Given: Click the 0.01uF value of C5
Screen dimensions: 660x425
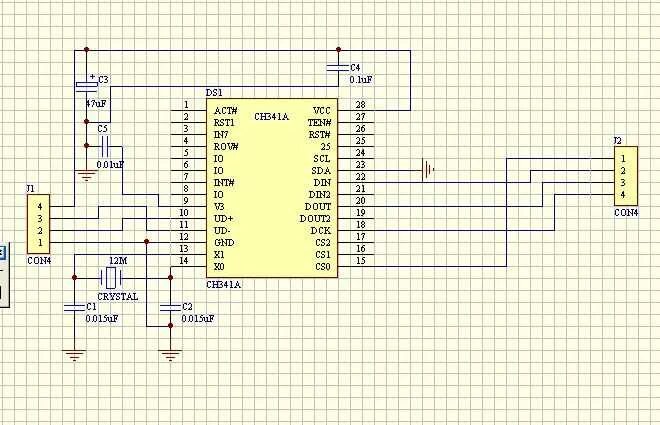Looking at the screenshot, I should [110, 165].
